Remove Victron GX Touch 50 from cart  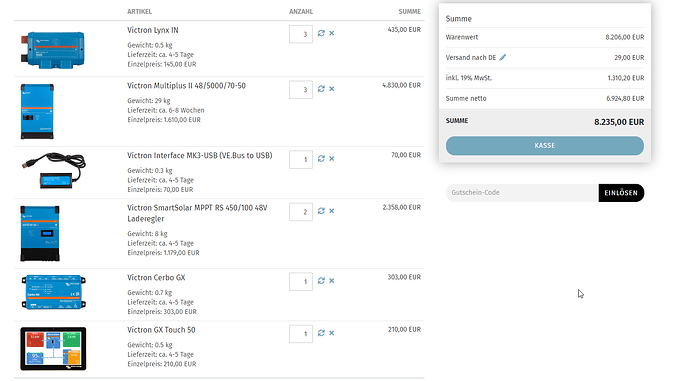[x=332, y=333]
